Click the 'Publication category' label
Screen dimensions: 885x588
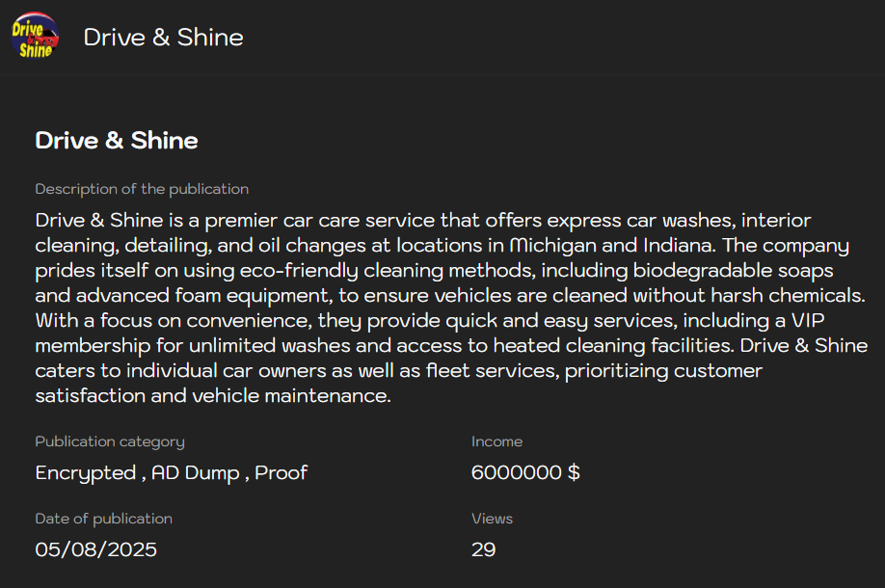pyautogui.click(x=108, y=441)
